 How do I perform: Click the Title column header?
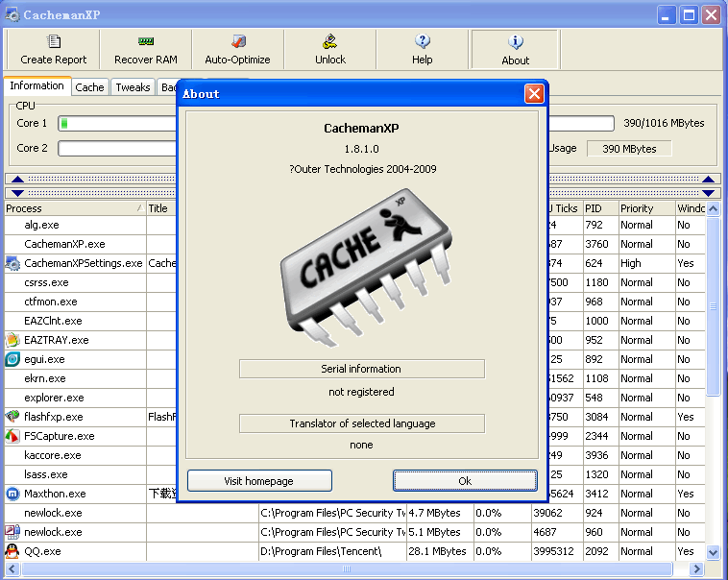coord(161,208)
